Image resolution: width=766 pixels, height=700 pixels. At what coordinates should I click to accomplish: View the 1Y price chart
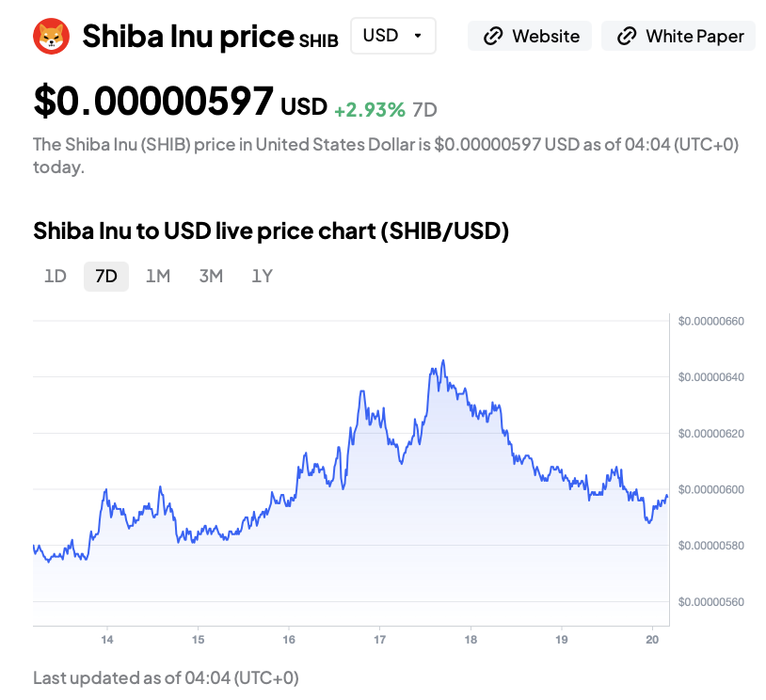[262, 276]
